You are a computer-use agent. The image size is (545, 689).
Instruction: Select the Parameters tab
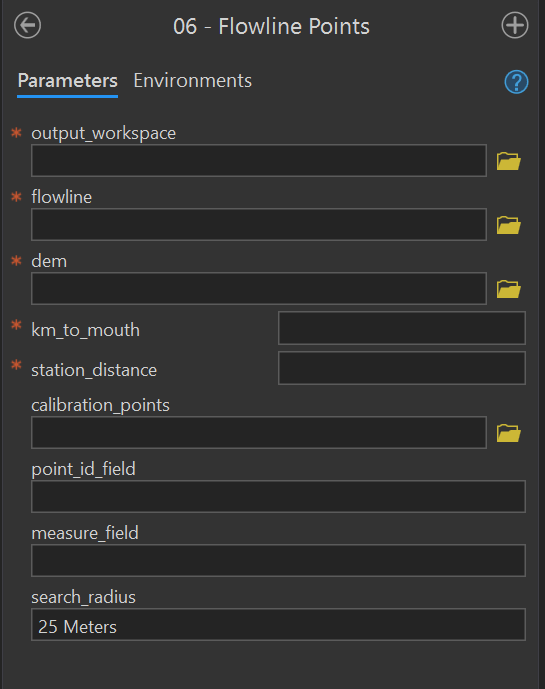coord(68,81)
